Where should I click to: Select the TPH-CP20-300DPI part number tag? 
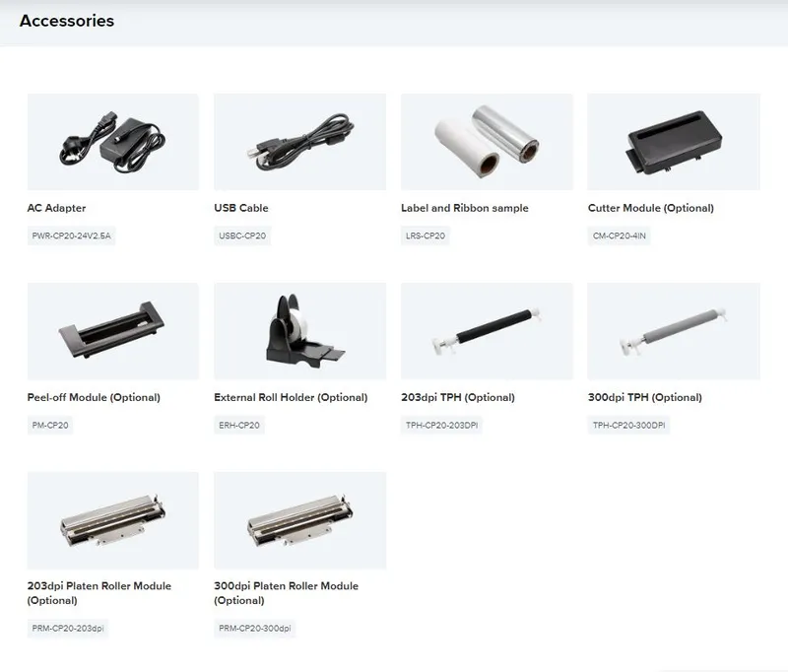628,426
